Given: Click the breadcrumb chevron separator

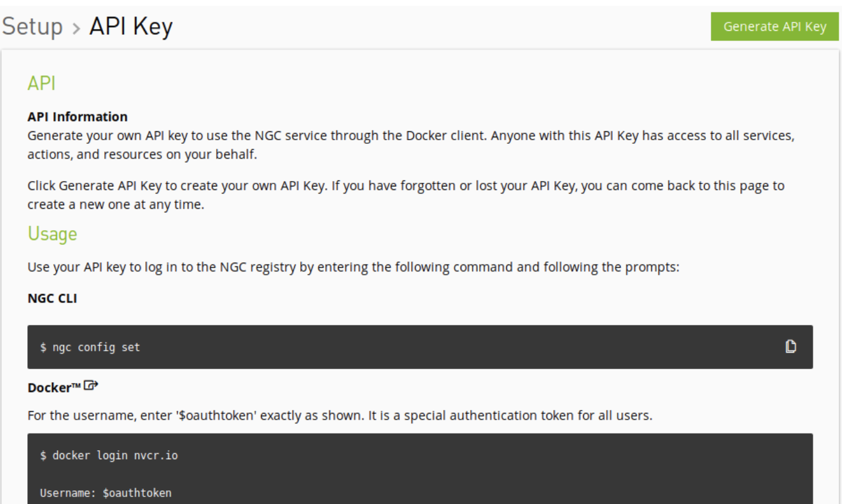Looking at the screenshot, I should click(x=76, y=28).
